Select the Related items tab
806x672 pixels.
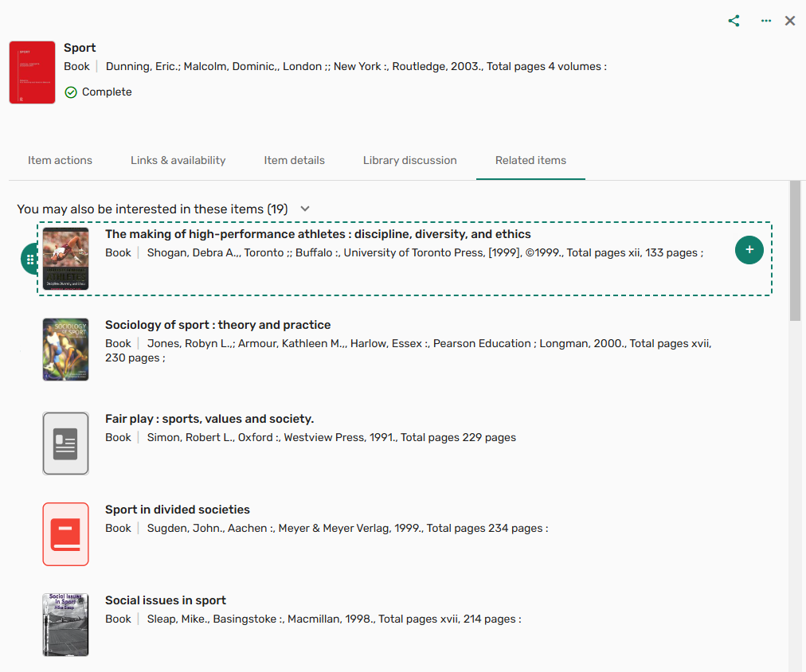click(x=530, y=160)
